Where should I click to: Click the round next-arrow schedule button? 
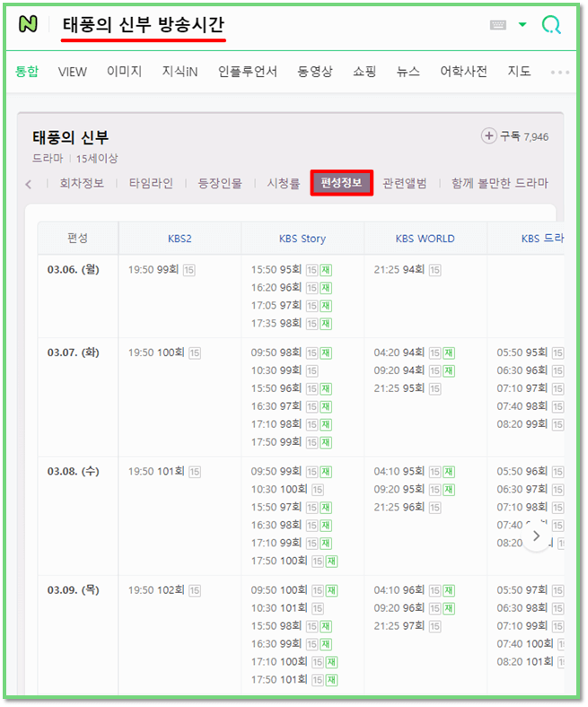[x=536, y=536]
